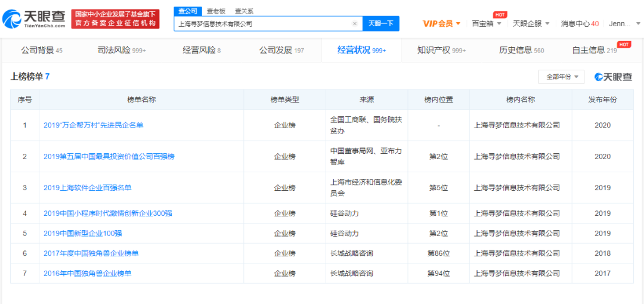Switch to 司法风险 tab
The height and width of the screenshot is (304, 644).
(122, 51)
